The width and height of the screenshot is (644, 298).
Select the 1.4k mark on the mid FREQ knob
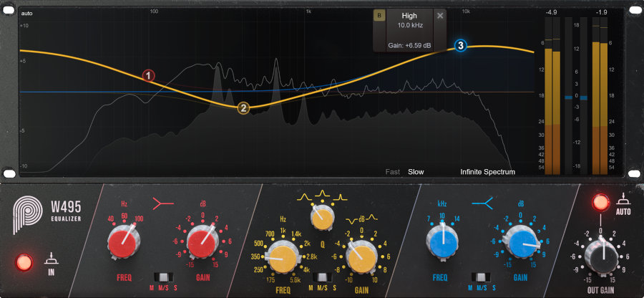coord(296,234)
